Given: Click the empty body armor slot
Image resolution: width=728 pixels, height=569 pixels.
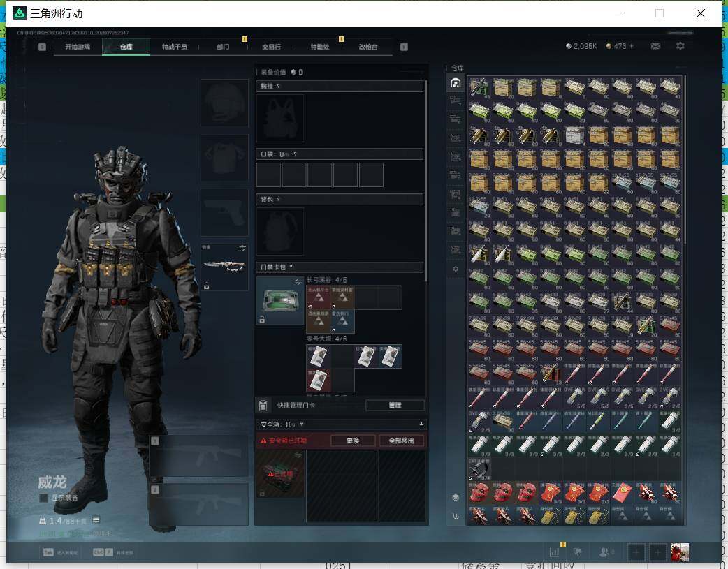Looking at the screenshot, I should click(x=224, y=158).
